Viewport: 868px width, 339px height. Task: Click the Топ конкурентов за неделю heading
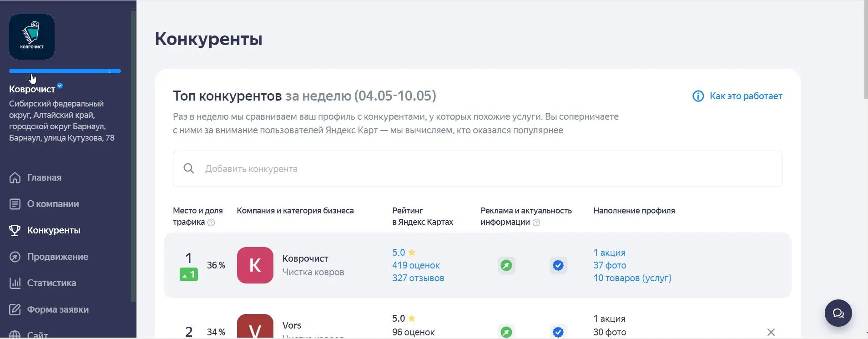(304, 96)
